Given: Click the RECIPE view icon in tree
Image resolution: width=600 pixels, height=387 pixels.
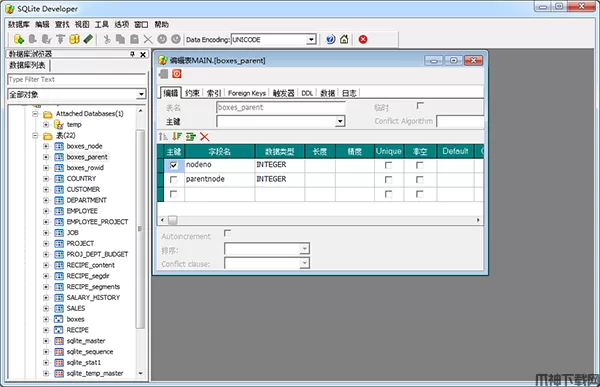Looking at the screenshot, I should click(x=59, y=330).
